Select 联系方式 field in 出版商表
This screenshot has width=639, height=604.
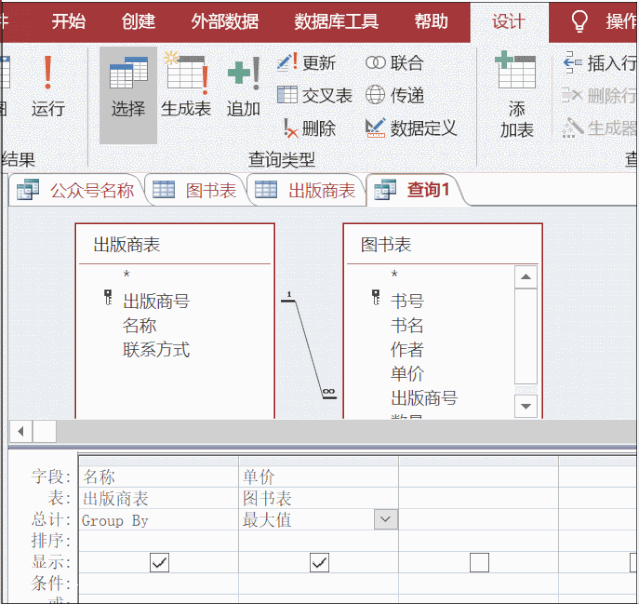[156, 350]
